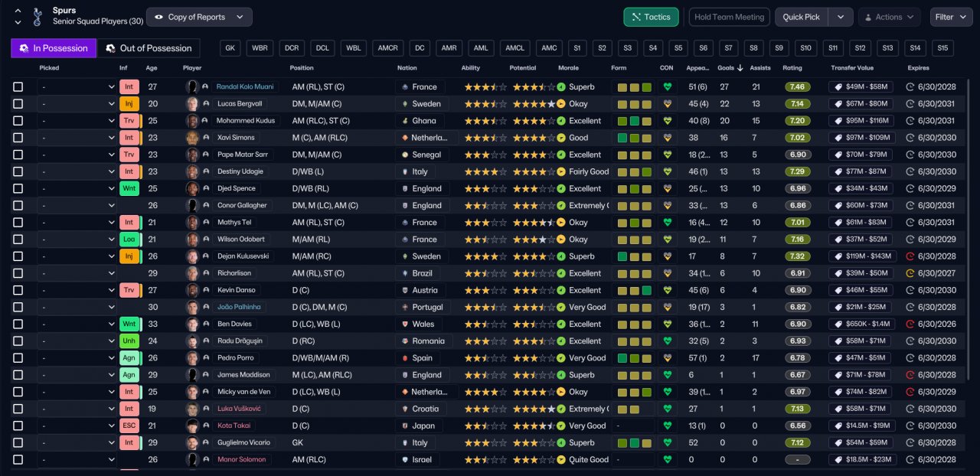980x476 pixels.
Task: Open the Picked dropdown for Xavi Simons
Action: point(77,138)
